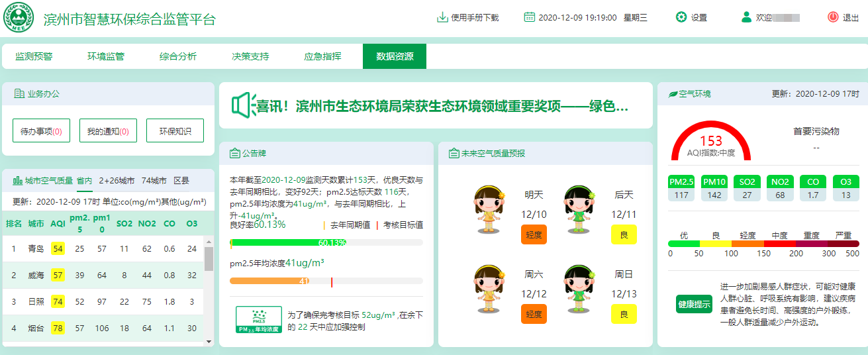Click the MEE platform logo
Image resolution: width=868 pixels, height=355 pixels.
tap(19, 18)
